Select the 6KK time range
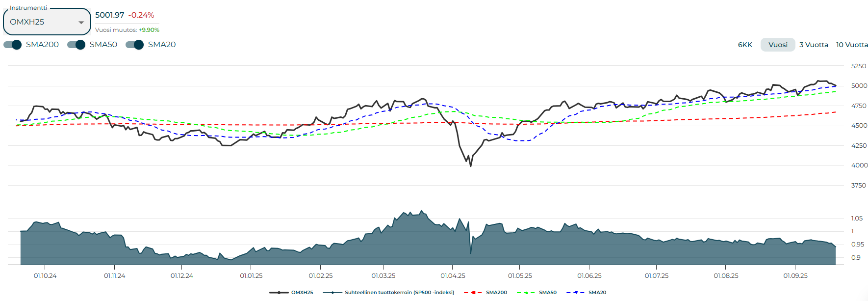This screenshot has width=868, height=301. [x=745, y=45]
